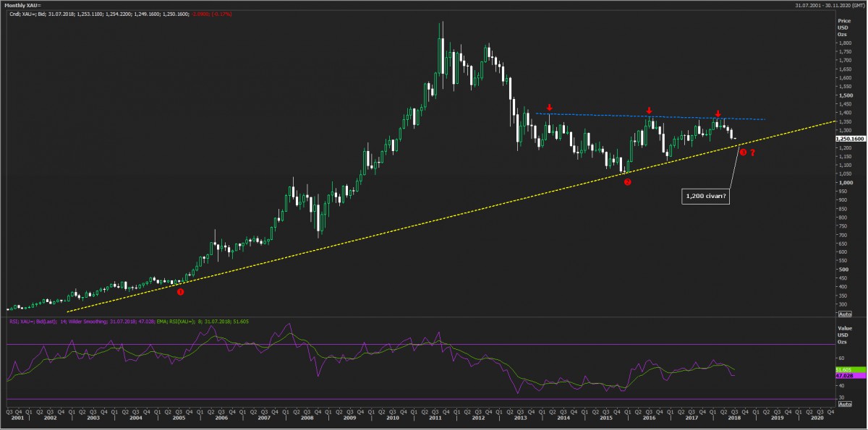The height and width of the screenshot is (430, 868).
Task: Click the 2019 year label on time axis
Action: 776,418
